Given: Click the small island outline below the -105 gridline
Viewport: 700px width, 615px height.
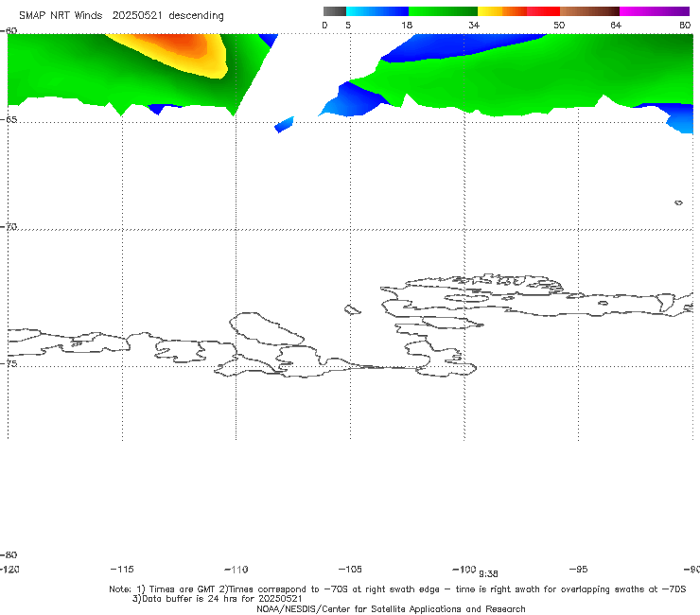Looking at the screenshot, I should click(353, 309).
